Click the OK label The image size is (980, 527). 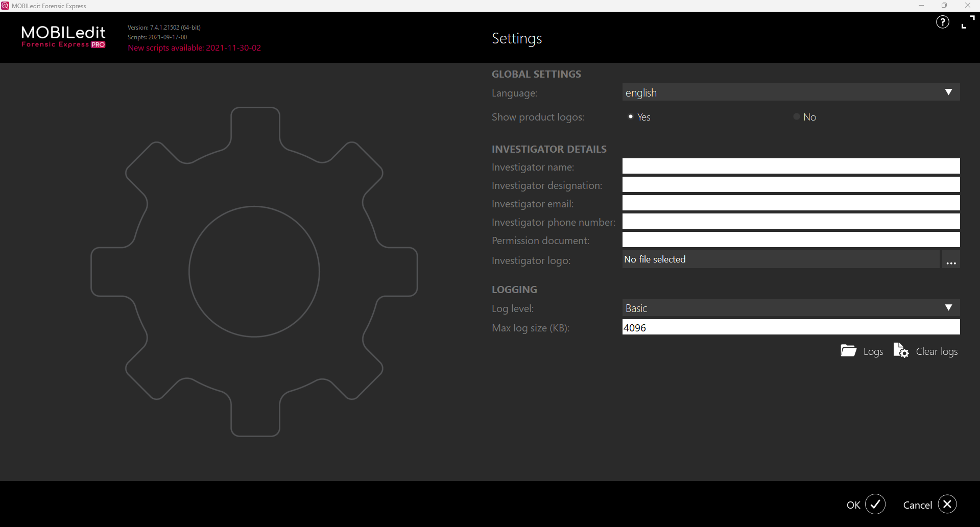coord(853,505)
